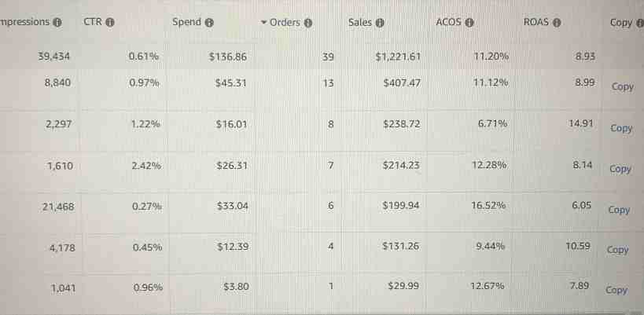Viewport: 644px width, 315px height.
Task: Select the $1,221.61 total sales cell
Action: [x=398, y=57]
